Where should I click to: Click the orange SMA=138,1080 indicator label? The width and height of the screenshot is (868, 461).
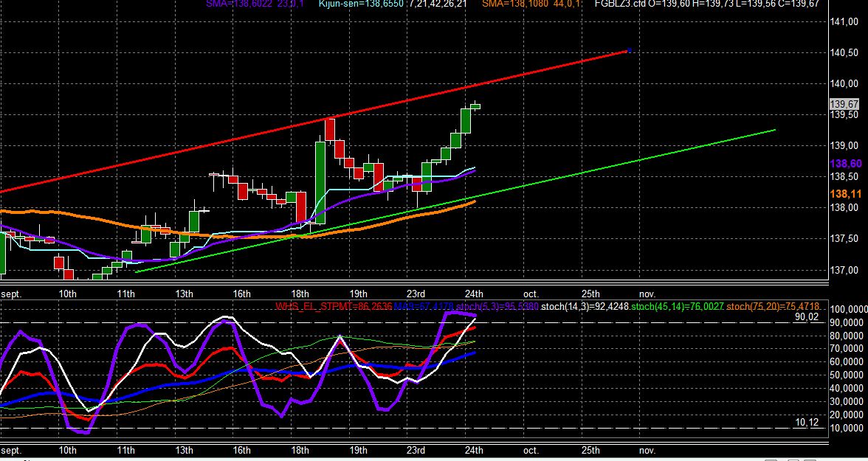(531, 4)
